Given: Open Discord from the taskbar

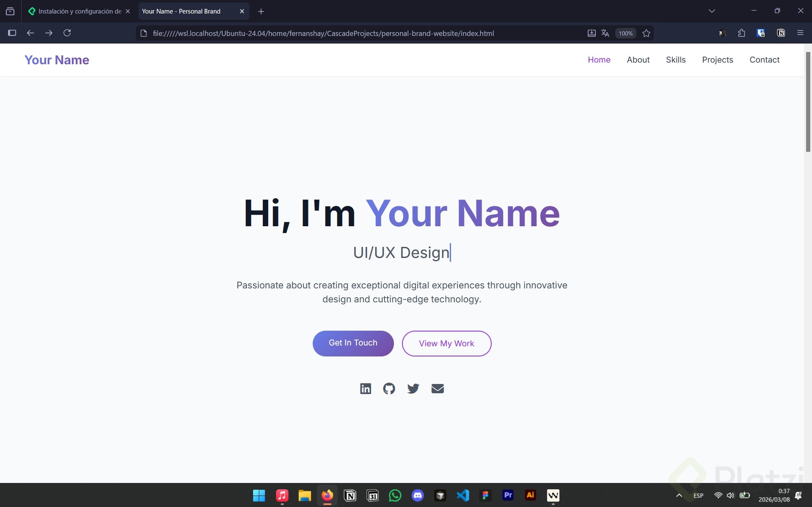Looking at the screenshot, I should coord(418,495).
